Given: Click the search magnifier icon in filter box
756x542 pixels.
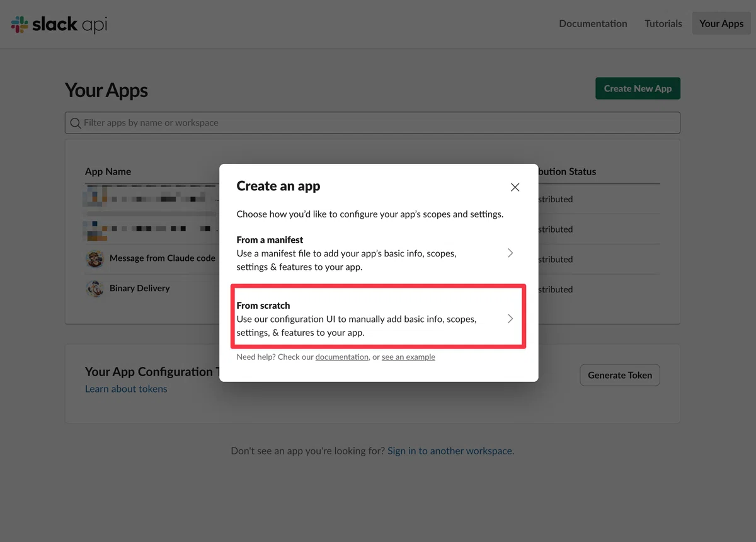Looking at the screenshot, I should (x=76, y=123).
